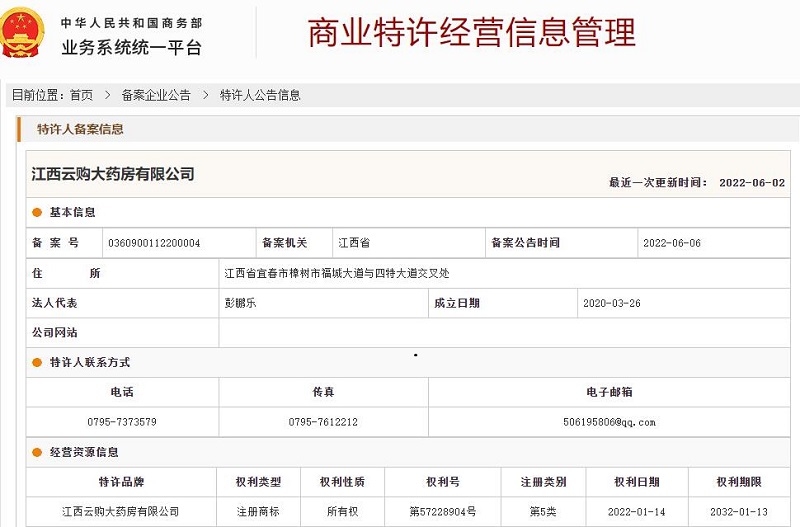Open the 备案企业公告 breadcrumb link

coord(156,95)
